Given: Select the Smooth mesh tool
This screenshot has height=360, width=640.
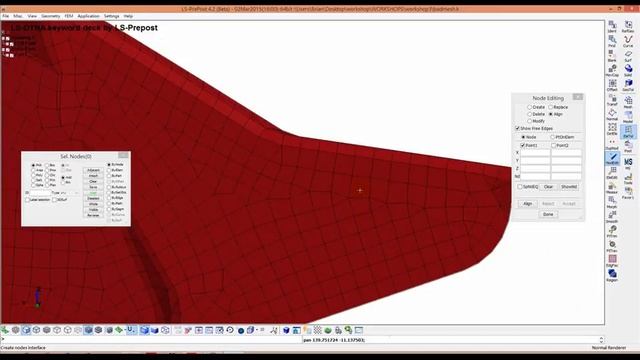Looking at the screenshot, I should pyautogui.click(x=612, y=217).
